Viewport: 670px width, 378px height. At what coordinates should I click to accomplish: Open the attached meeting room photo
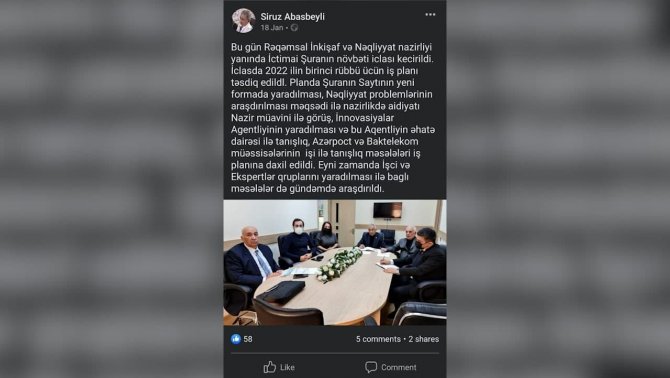point(335,263)
